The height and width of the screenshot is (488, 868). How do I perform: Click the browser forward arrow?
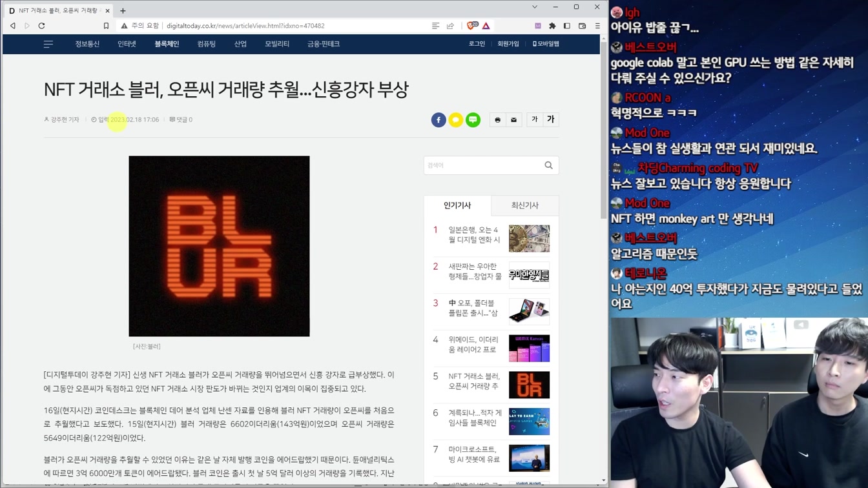pos(27,26)
